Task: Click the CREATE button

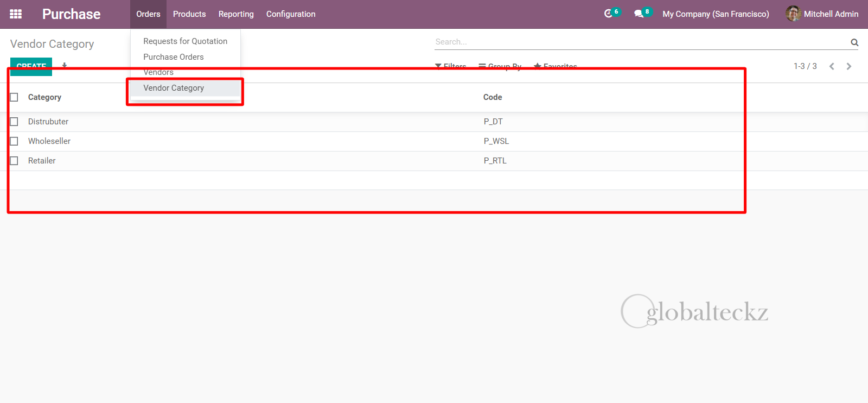Action: click(x=31, y=66)
